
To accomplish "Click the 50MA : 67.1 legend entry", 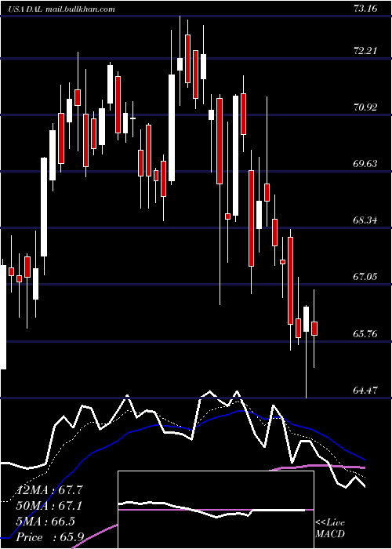I will [x=49, y=506].
